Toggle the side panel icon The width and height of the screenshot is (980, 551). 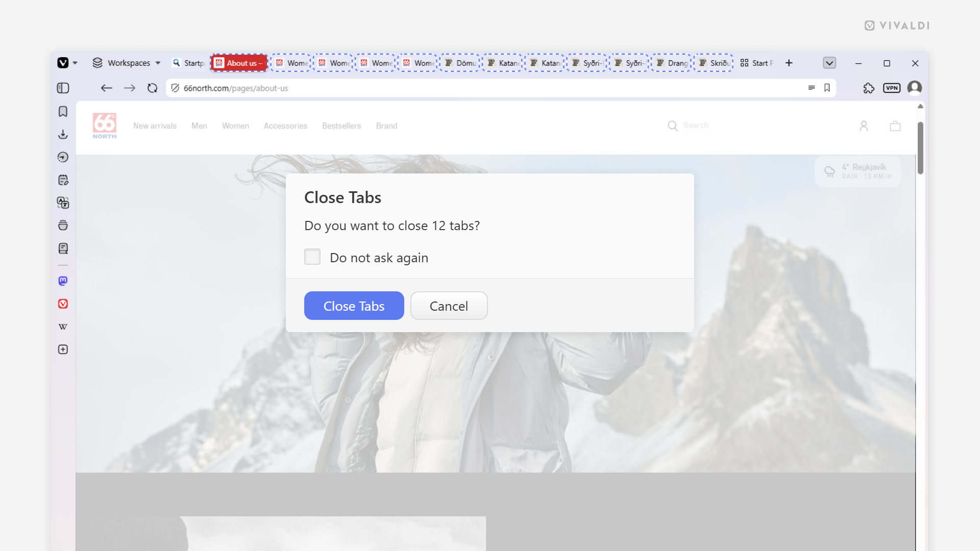point(63,88)
